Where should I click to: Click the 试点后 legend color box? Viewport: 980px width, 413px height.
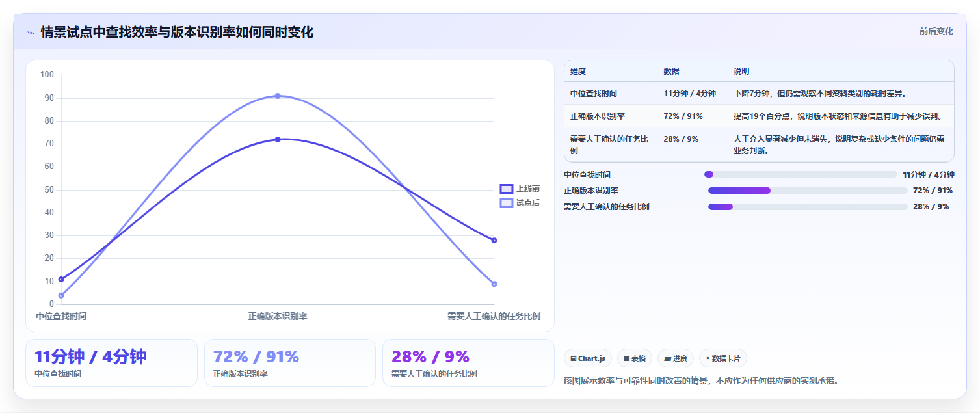tap(507, 203)
